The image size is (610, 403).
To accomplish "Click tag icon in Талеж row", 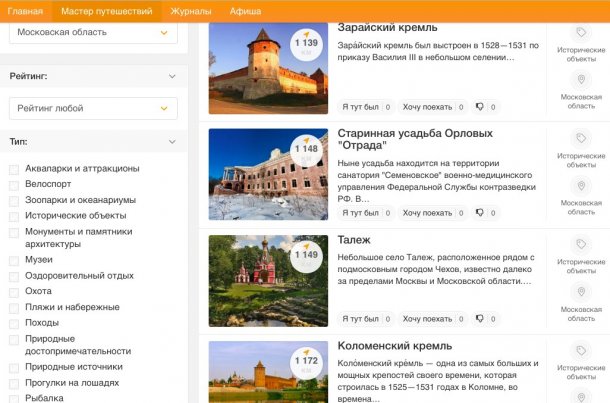I will point(581,244).
